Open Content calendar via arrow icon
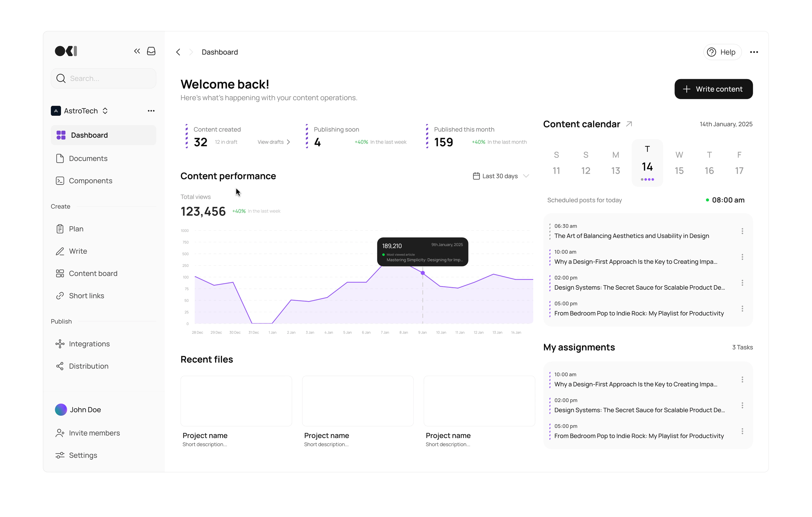 point(629,124)
